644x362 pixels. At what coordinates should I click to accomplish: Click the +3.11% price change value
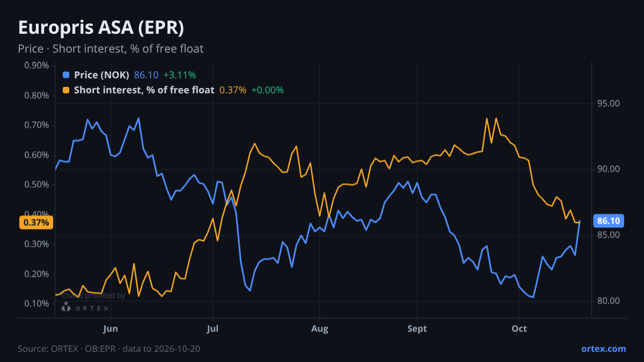point(180,75)
